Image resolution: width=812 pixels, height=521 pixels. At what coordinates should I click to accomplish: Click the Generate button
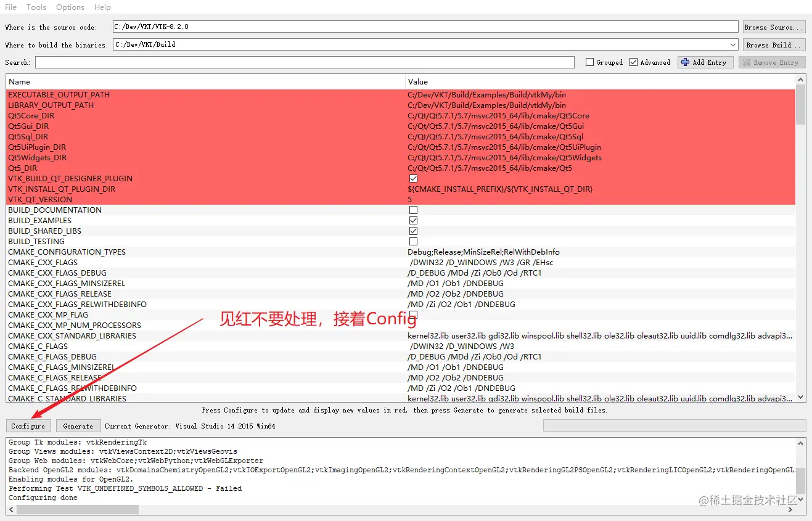click(x=78, y=426)
